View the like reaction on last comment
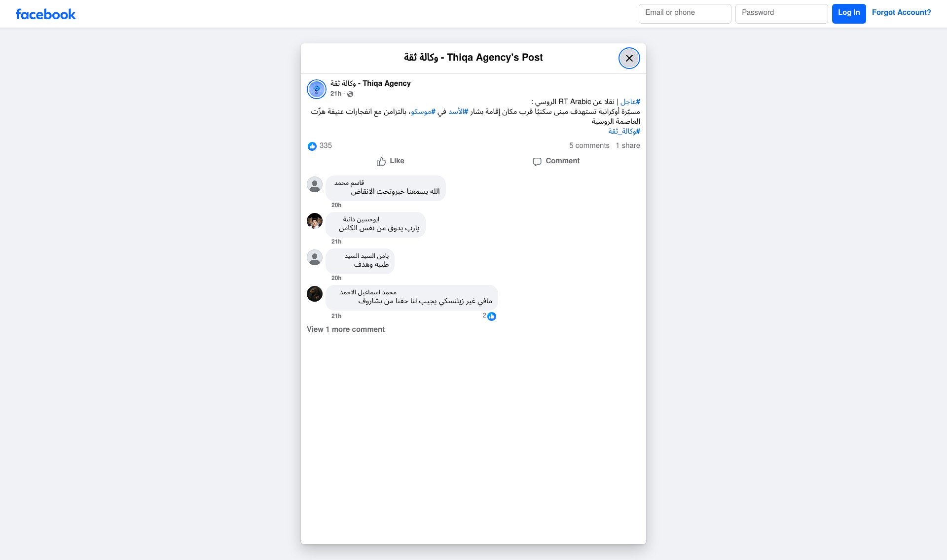 pyautogui.click(x=492, y=316)
